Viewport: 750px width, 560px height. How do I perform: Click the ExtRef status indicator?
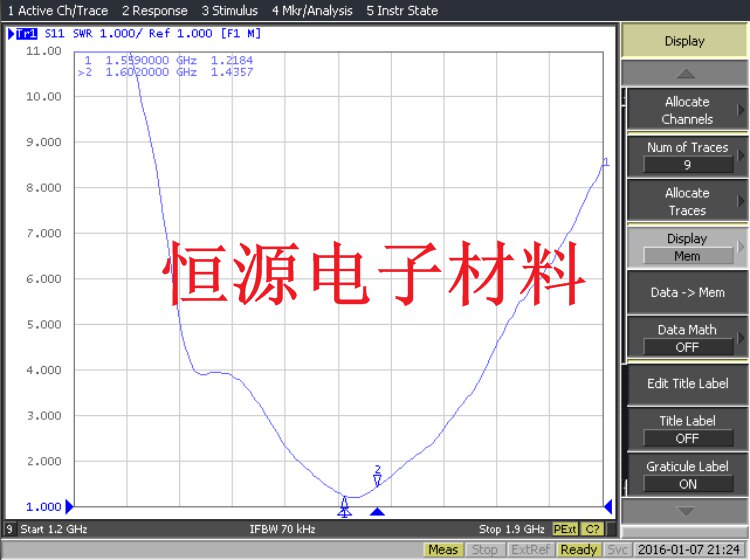pos(530,550)
